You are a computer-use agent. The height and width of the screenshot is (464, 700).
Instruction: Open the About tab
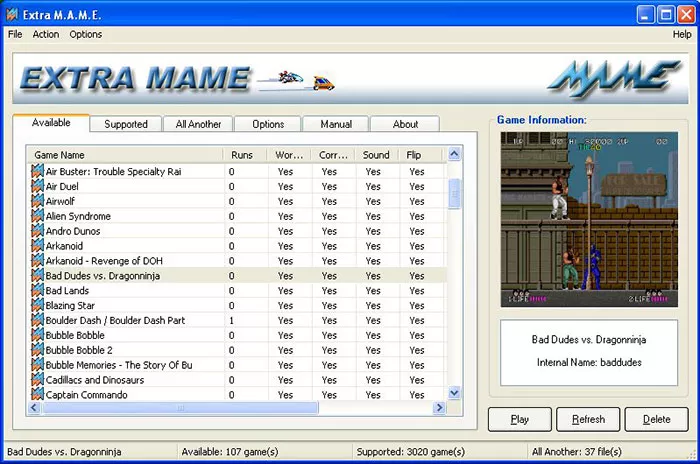pos(405,124)
